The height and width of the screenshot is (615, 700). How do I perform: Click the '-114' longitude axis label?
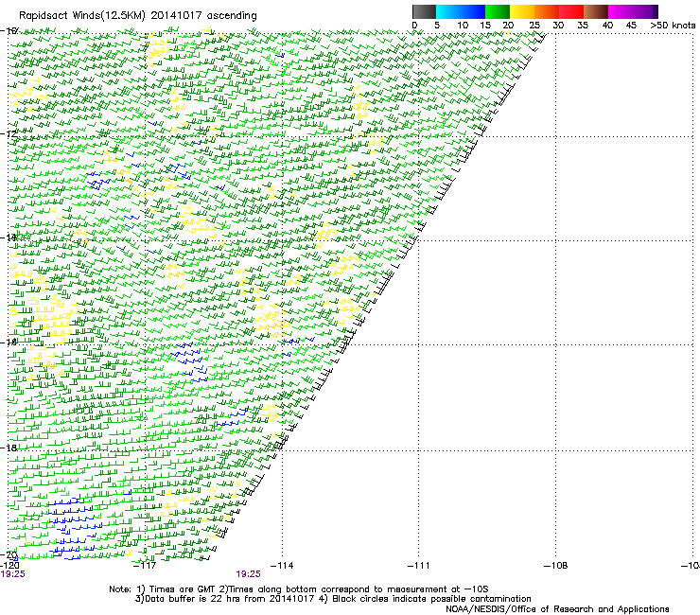[x=282, y=566]
